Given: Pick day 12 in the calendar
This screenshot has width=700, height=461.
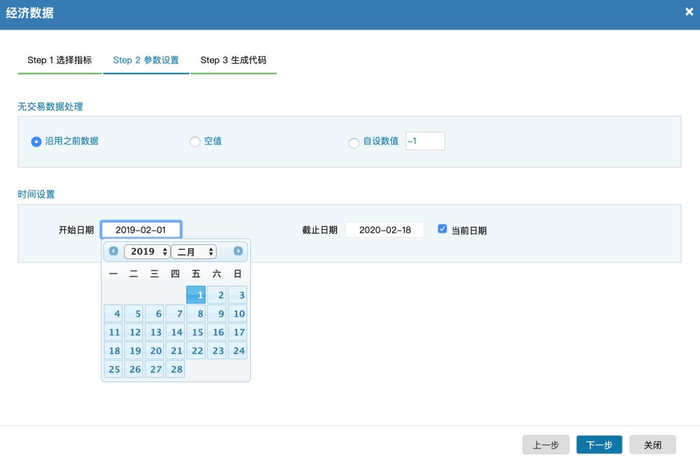Looking at the screenshot, I should tap(134, 332).
